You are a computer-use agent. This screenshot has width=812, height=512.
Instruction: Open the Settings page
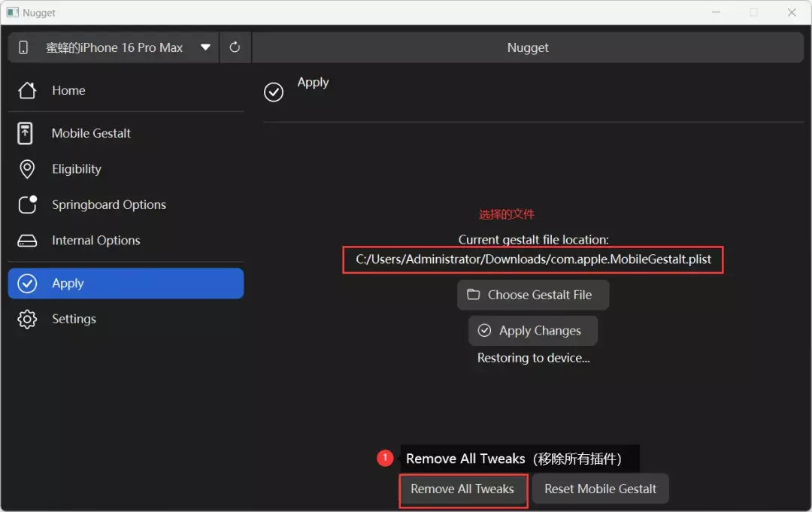pos(126,319)
